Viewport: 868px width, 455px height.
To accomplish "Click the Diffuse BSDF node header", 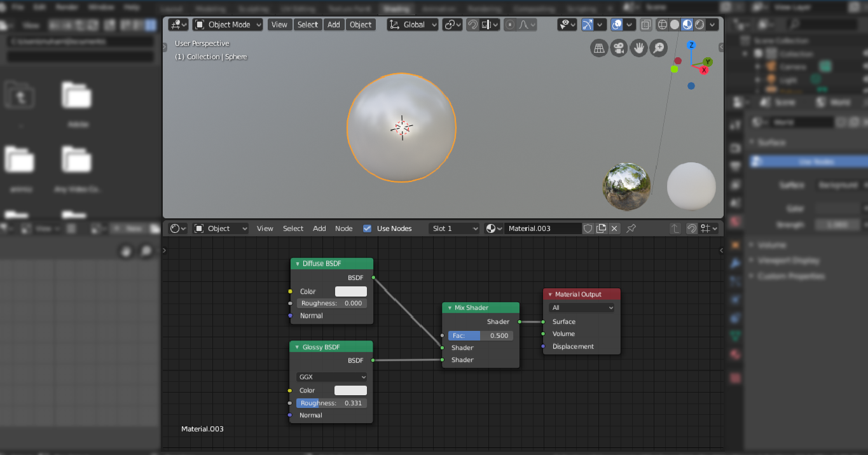I will point(331,263).
